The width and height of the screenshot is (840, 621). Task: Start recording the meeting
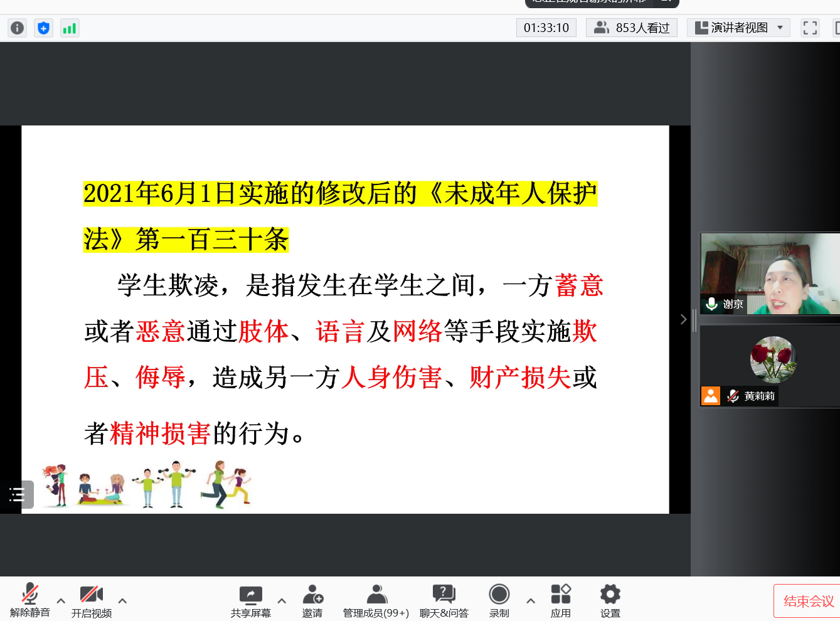tap(499, 600)
